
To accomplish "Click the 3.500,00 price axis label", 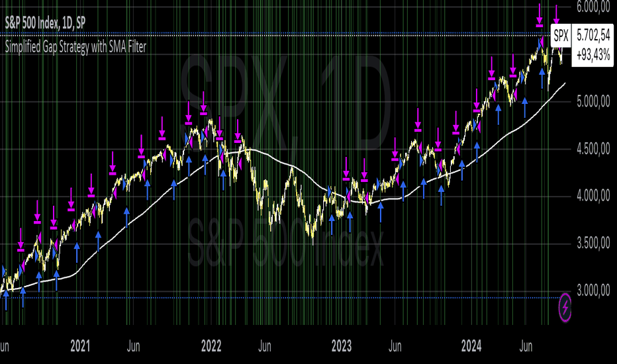I will [x=593, y=244].
